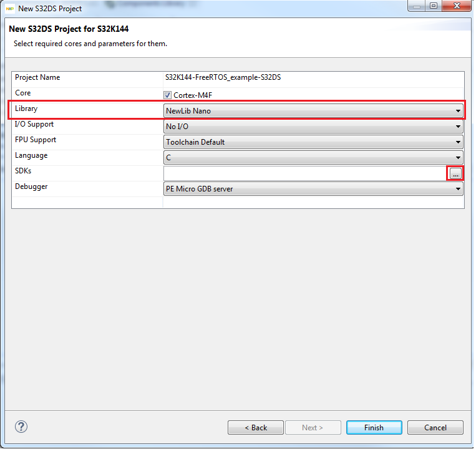Viewport: 476px width, 449px height.
Task: Click the Language label
Action: (31, 155)
